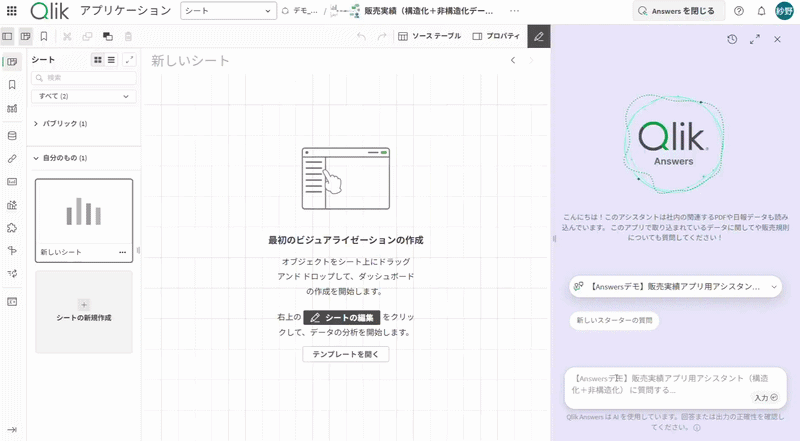
Task: Click the sheets panel divider handle
Action: 138,250
